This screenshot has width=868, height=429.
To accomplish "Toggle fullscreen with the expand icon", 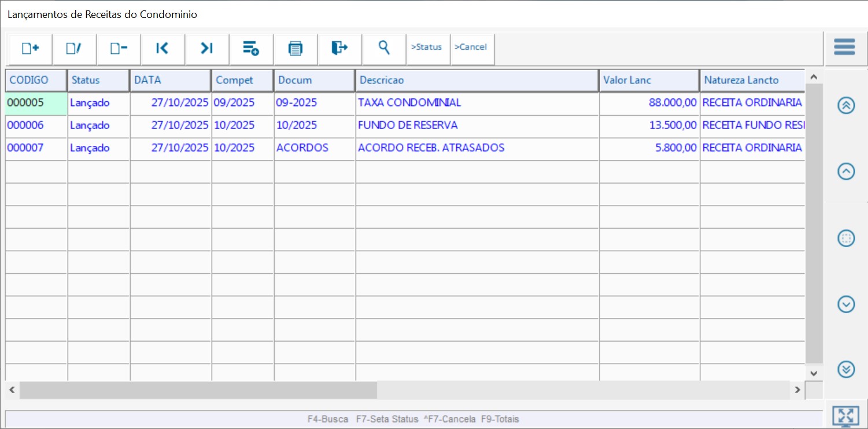I will tap(845, 416).
